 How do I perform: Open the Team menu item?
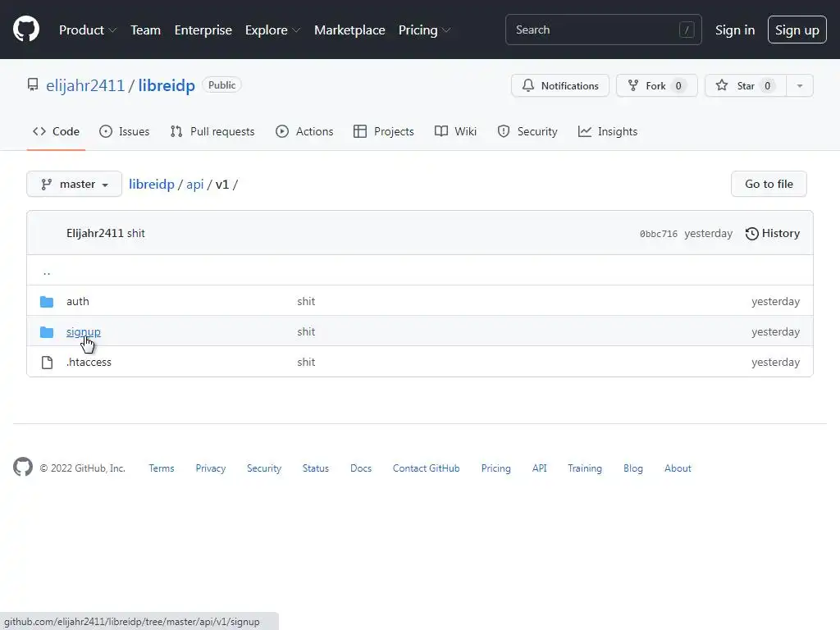pyautogui.click(x=146, y=30)
